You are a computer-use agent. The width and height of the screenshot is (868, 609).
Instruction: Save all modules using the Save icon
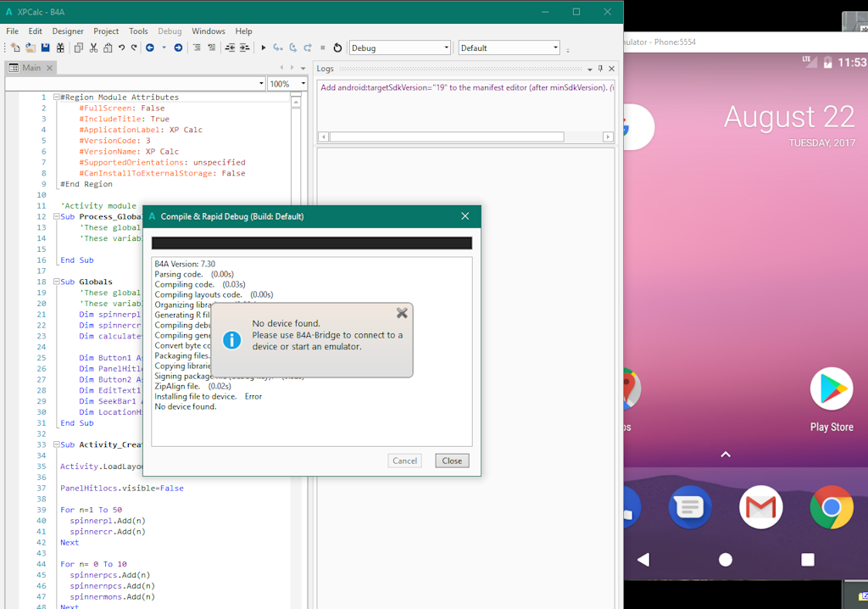44,48
